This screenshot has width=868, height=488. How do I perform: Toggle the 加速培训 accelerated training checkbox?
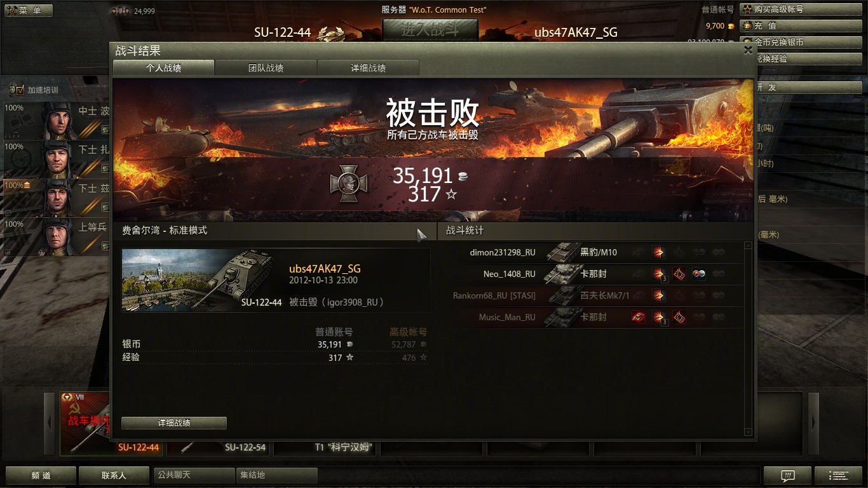[x=20, y=90]
